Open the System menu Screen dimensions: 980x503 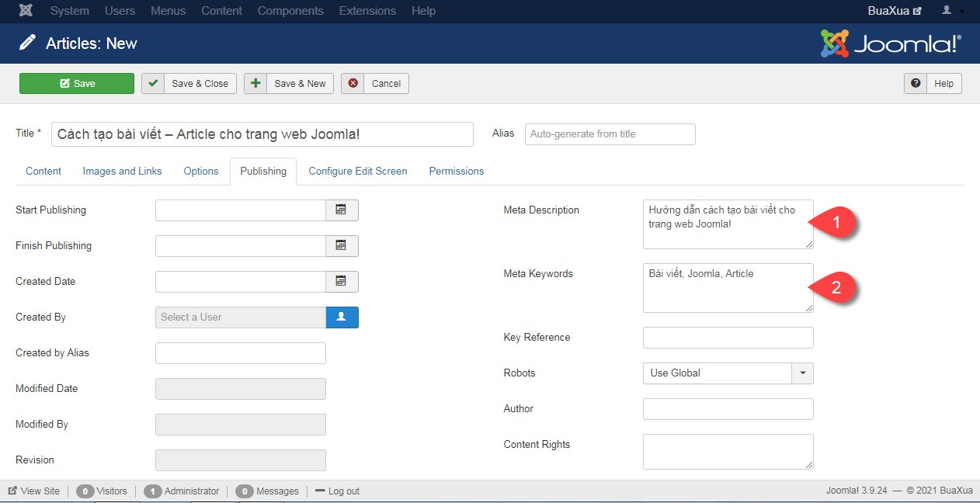(x=69, y=11)
